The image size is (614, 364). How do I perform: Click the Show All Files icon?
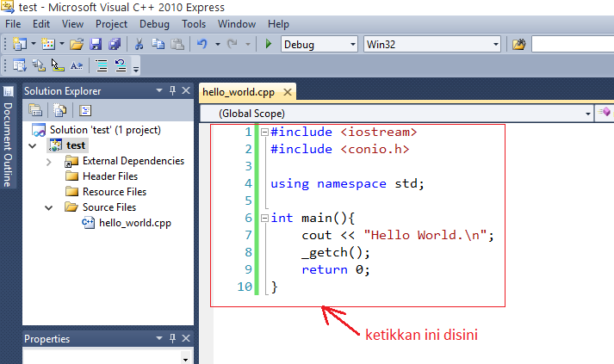60,110
